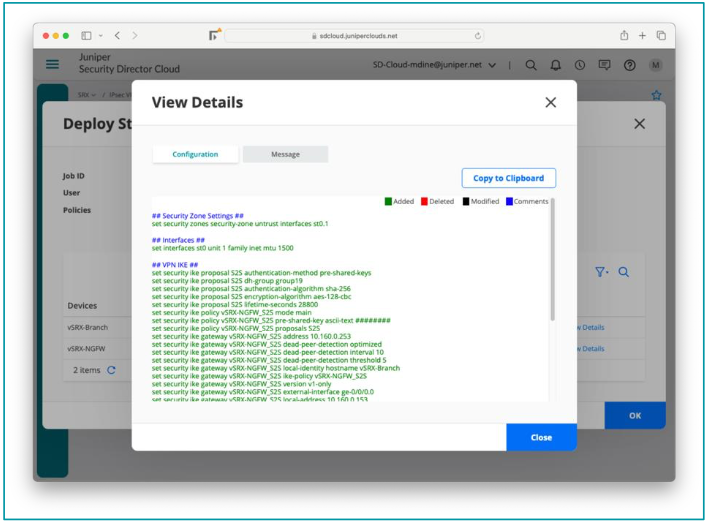Click the user avatar M
The height and width of the screenshot is (525, 708).
coord(656,65)
